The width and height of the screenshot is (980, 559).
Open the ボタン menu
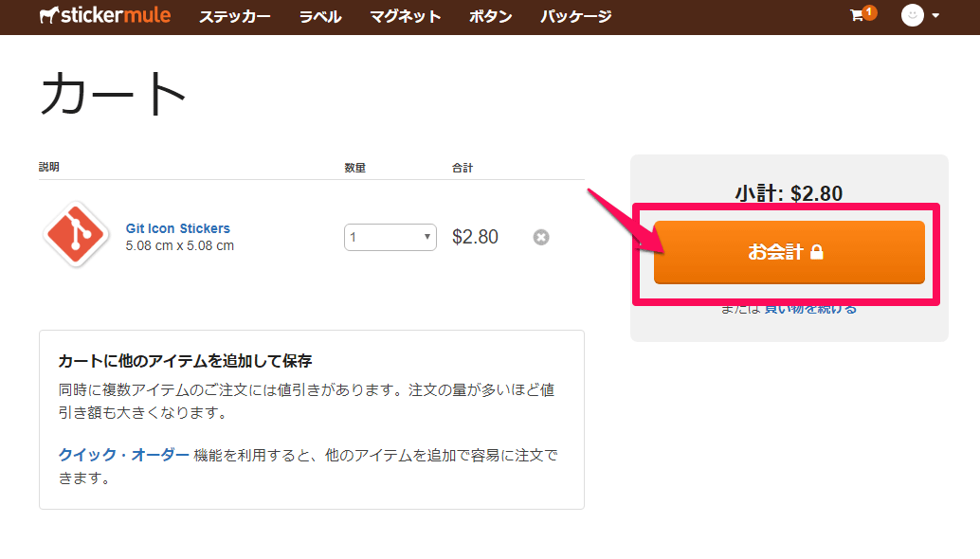click(491, 16)
